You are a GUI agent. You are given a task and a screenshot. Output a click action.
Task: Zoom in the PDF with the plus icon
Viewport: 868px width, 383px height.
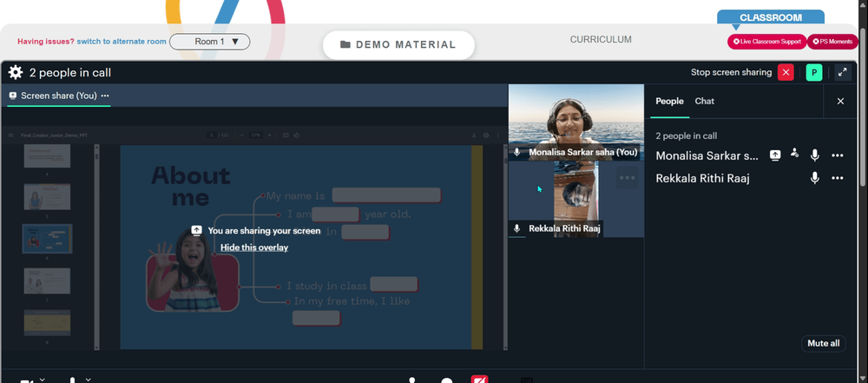pyautogui.click(x=270, y=135)
